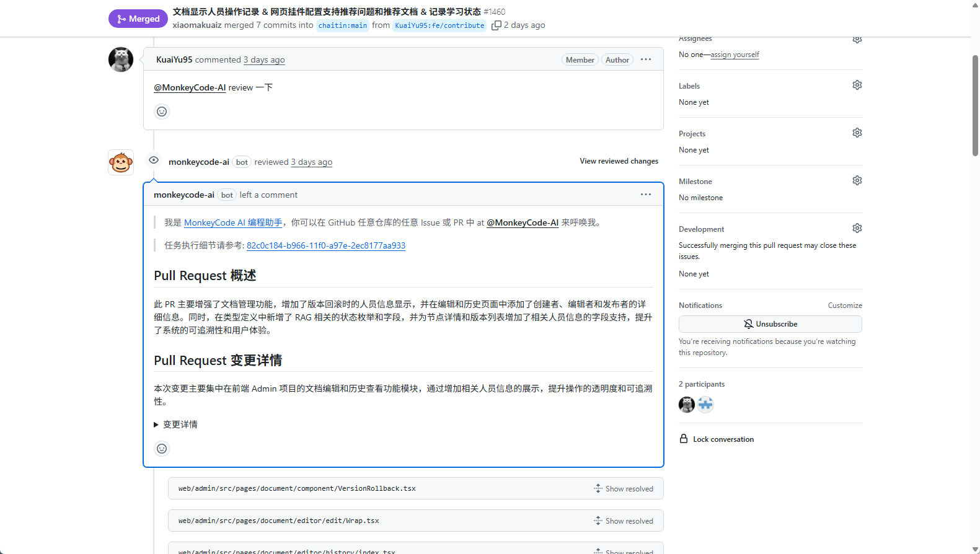Open @MonkeyCode-AI mention in KuaiYu95's comment

pyautogui.click(x=190, y=87)
